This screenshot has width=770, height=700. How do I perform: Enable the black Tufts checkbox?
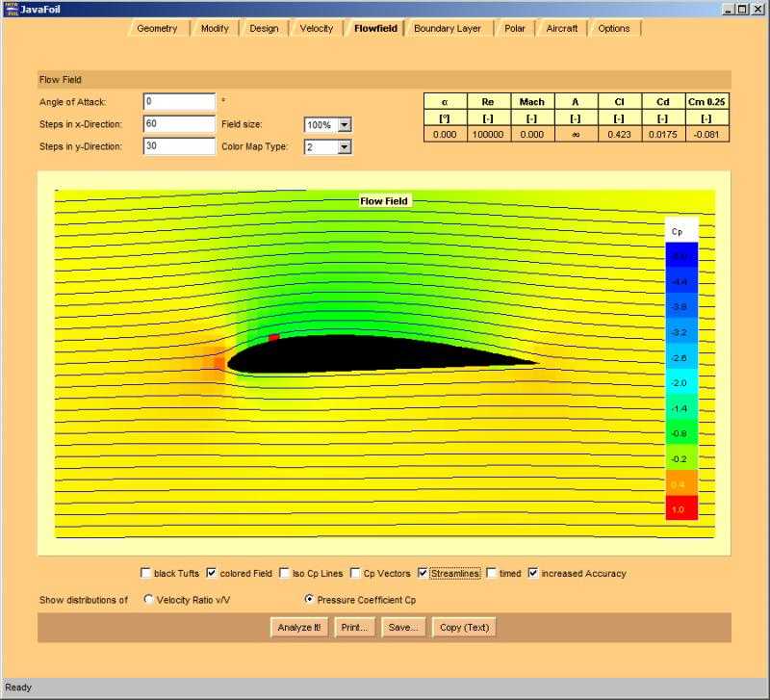[x=146, y=573]
